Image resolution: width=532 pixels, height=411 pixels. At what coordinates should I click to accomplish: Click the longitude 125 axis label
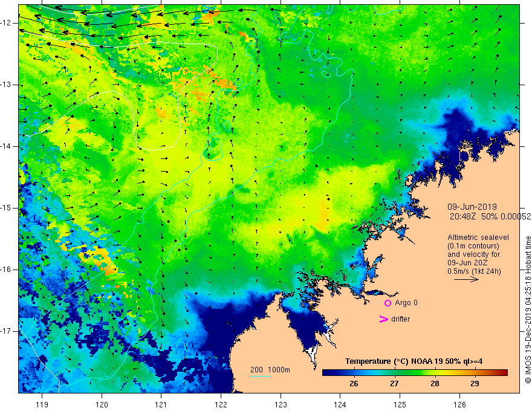(400, 404)
